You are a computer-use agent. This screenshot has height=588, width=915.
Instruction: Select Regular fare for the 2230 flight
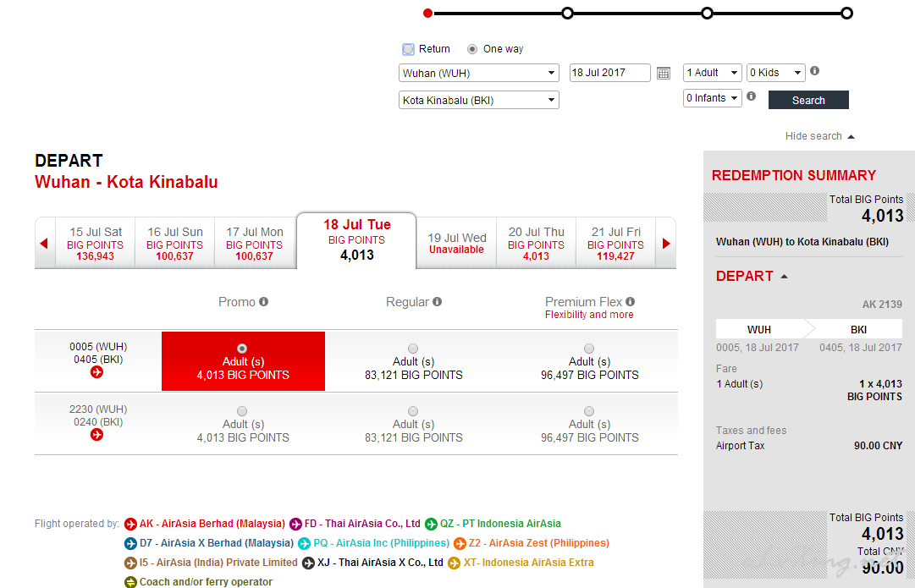coord(413,411)
